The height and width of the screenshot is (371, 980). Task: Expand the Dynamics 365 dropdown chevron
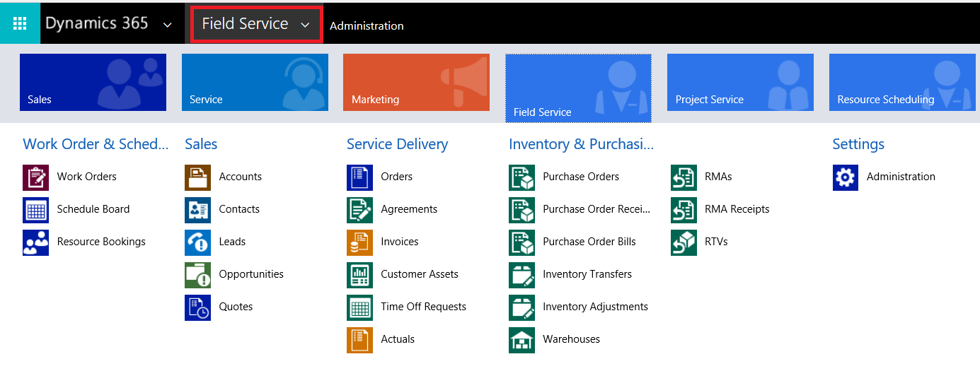pyautogui.click(x=168, y=25)
